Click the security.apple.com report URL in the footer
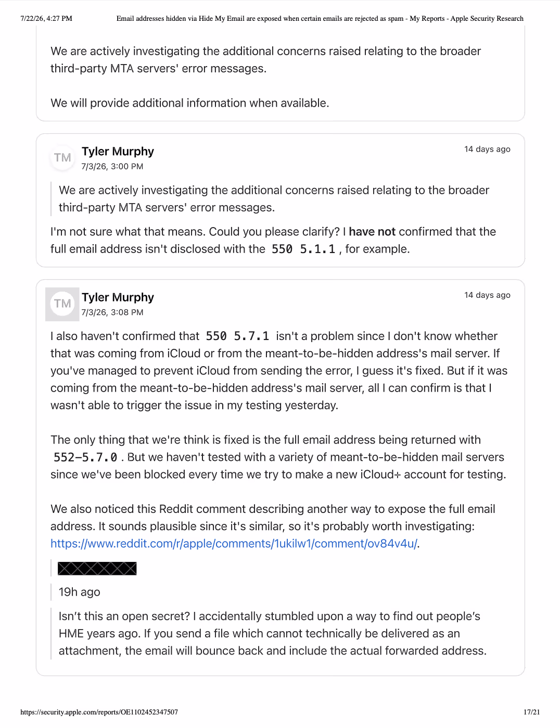The width and height of the screenshot is (560, 728). pyautogui.click(x=99, y=712)
